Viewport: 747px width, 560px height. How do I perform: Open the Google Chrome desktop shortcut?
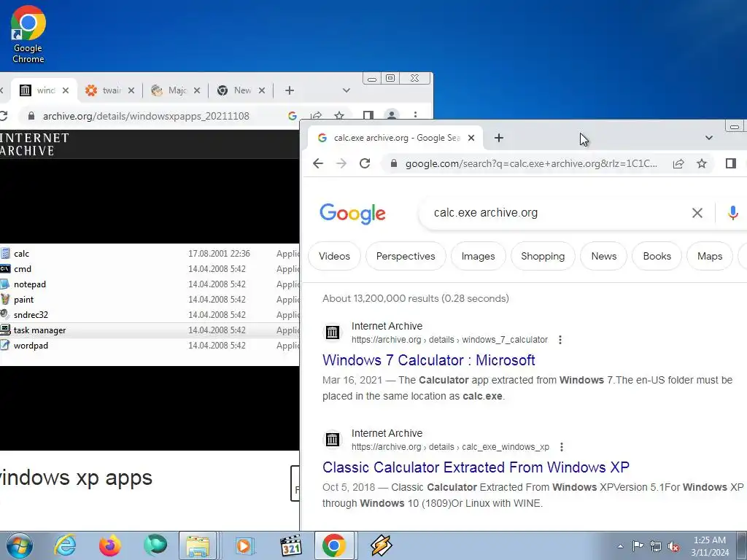pos(28,35)
